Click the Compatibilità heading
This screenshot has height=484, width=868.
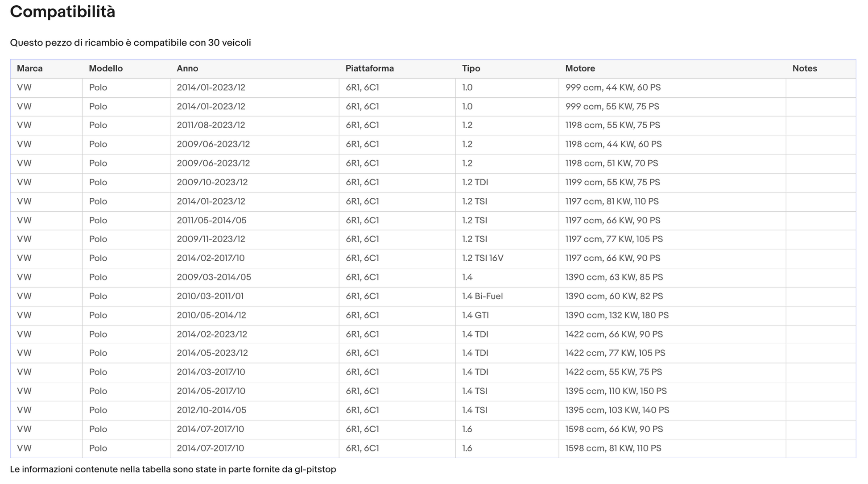62,12
